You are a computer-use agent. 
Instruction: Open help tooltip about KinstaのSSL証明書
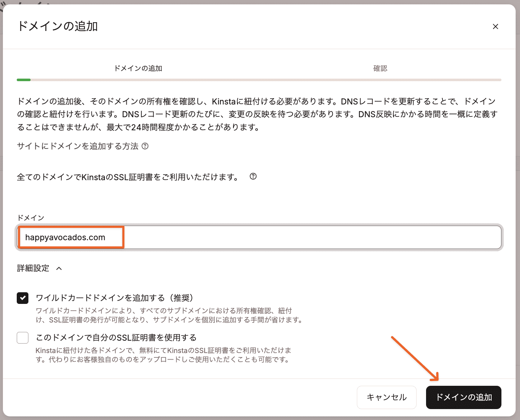(253, 177)
